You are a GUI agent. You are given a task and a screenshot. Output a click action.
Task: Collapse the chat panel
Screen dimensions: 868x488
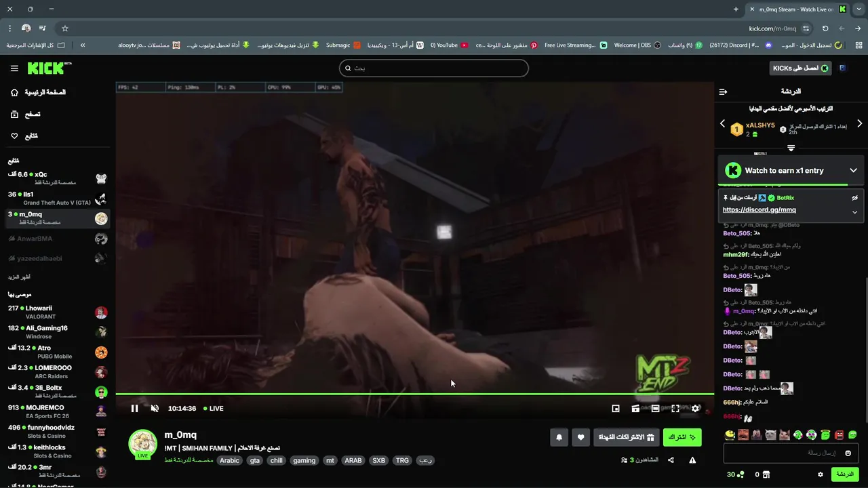[723, 91]
